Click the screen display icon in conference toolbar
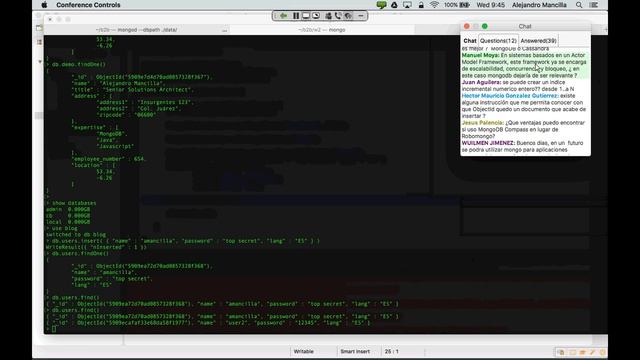Image resolution: width=640 pixels, height=360 pixels. coord(306,16)
